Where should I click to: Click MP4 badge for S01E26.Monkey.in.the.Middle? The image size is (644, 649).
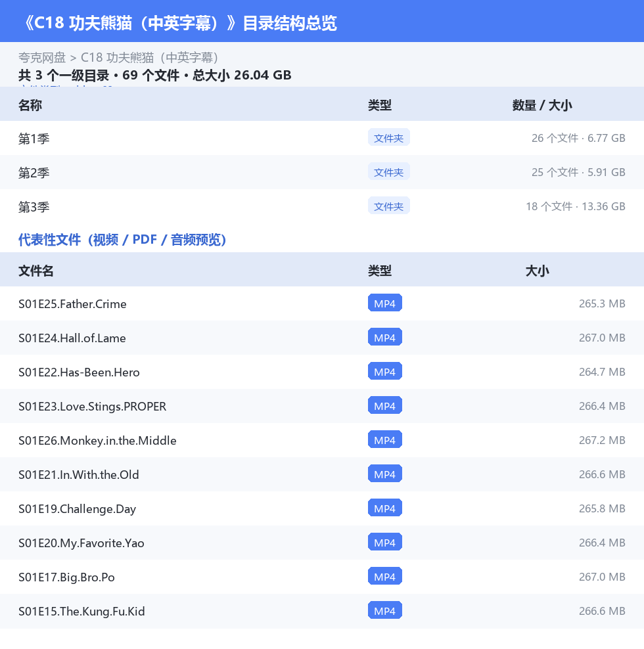(384, 440)
